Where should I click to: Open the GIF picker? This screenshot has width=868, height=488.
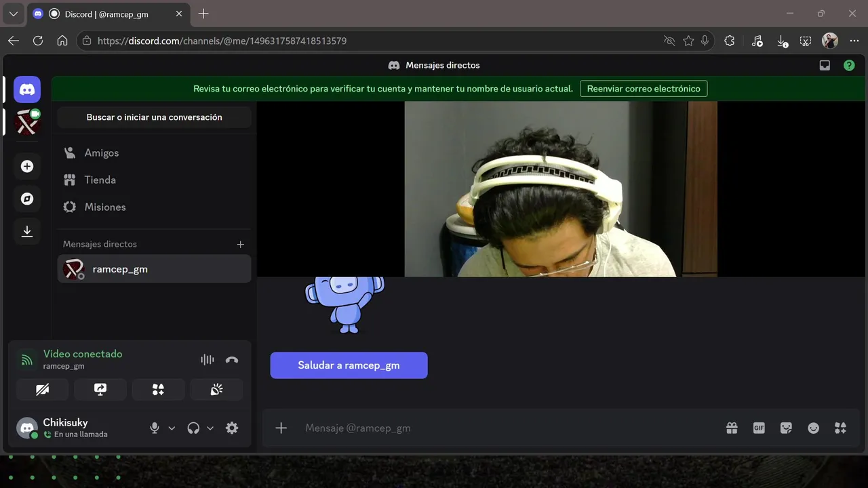pos(759,428)
